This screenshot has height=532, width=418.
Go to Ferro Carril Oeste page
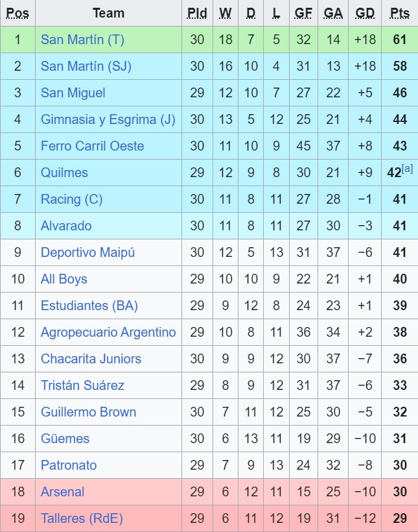[x=92, y=146]
